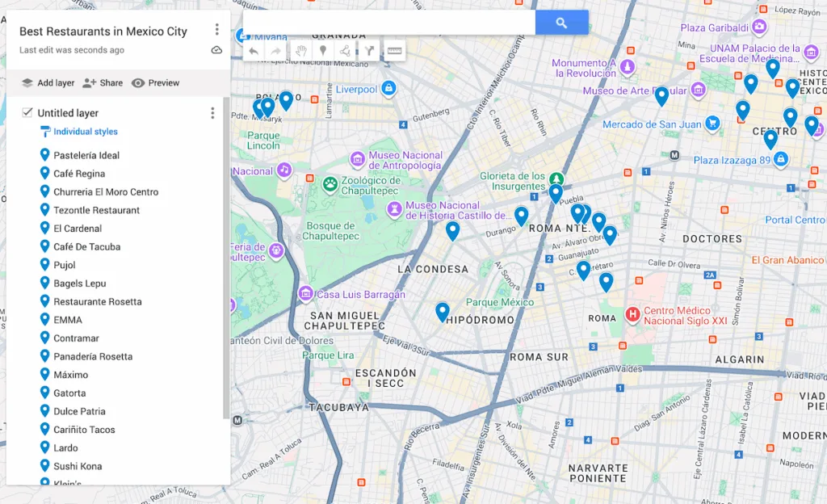
Task: Click the map search input field
Action: click(389, 23)
